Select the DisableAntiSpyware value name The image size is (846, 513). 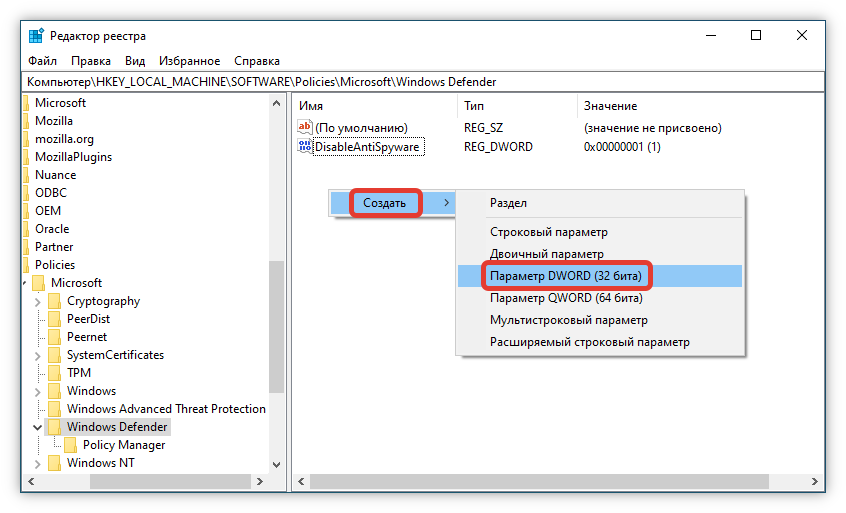(367, 147)
